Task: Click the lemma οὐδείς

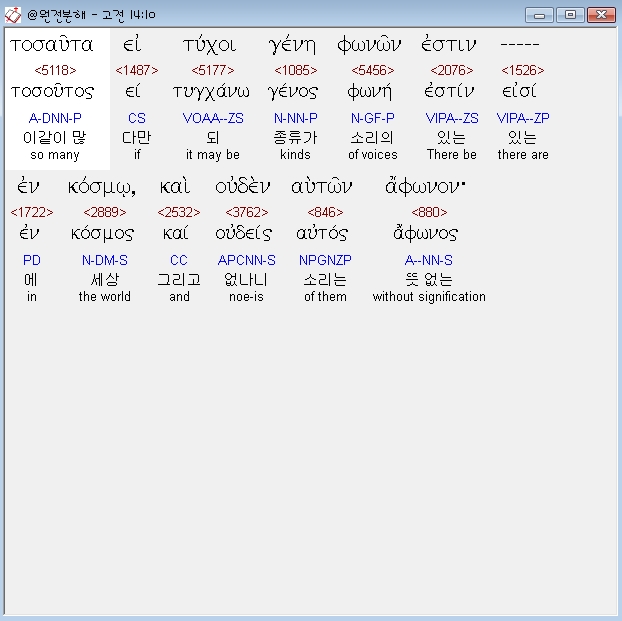Action: tap(244, 233)
